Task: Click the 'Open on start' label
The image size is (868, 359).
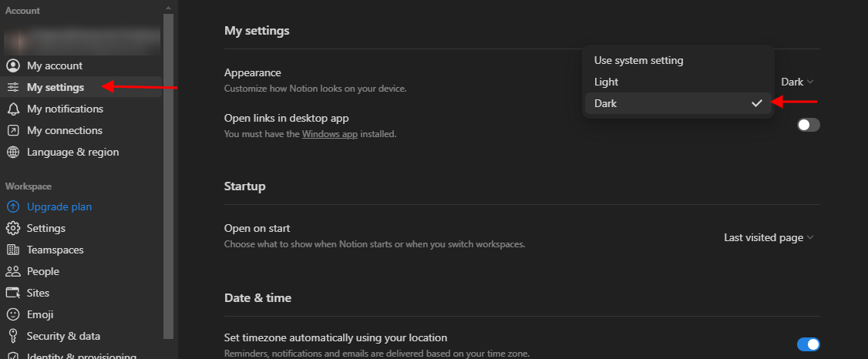Action: click(257, 229)
